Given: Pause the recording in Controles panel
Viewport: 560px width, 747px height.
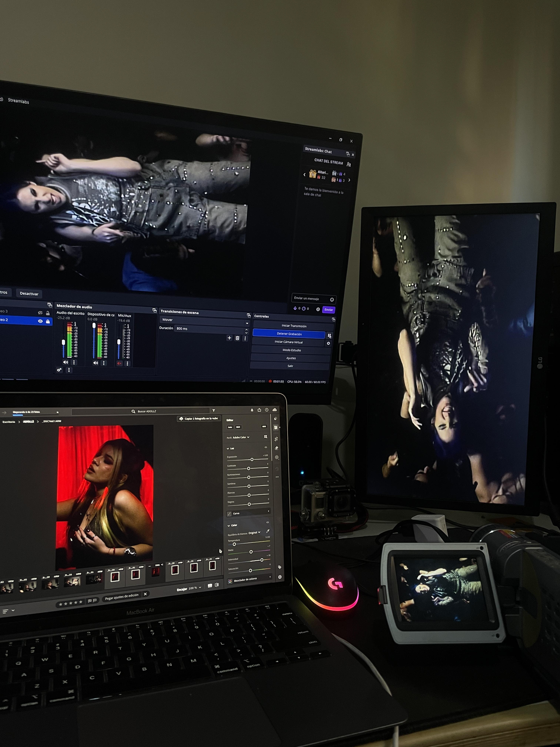Looking at the screenshot, I should 329,335.
